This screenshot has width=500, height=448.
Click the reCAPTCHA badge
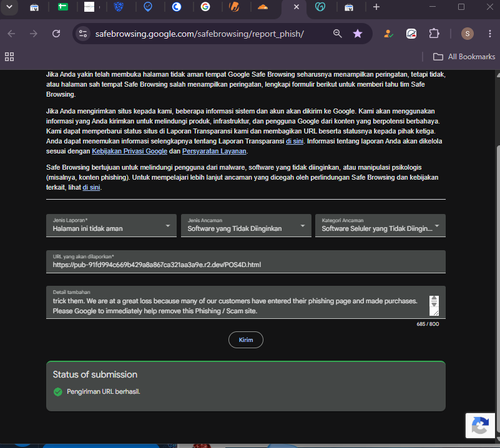click(480, 426)
